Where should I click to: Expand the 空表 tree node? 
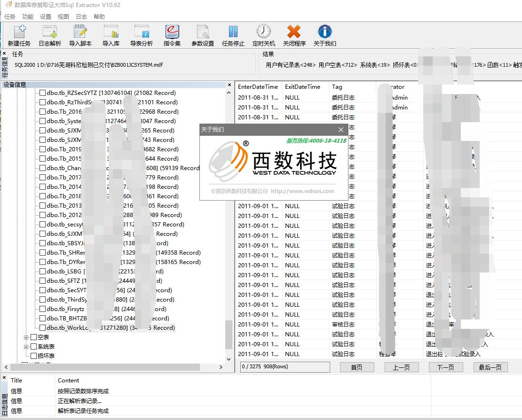pos(26,337)
